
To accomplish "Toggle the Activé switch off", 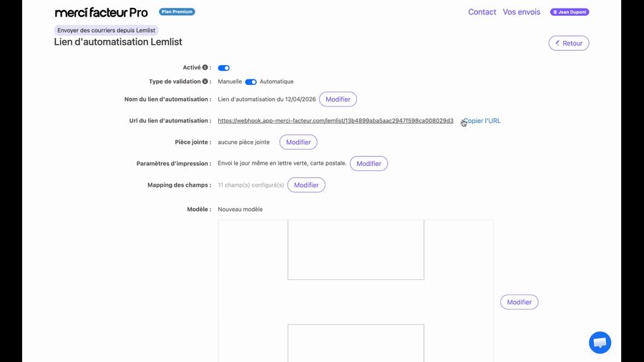I will pos(224,68).
